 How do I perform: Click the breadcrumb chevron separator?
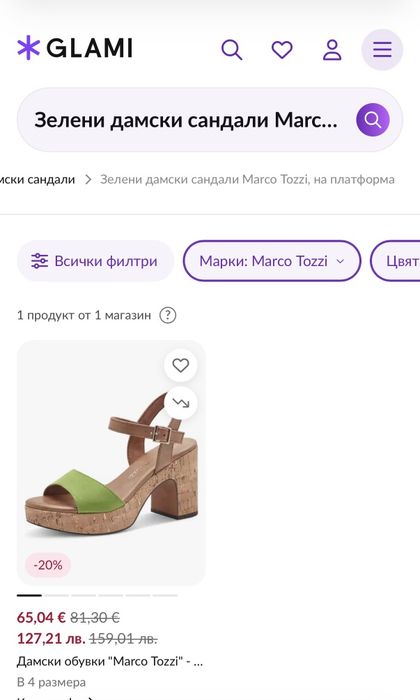click(x=88, y=179)
